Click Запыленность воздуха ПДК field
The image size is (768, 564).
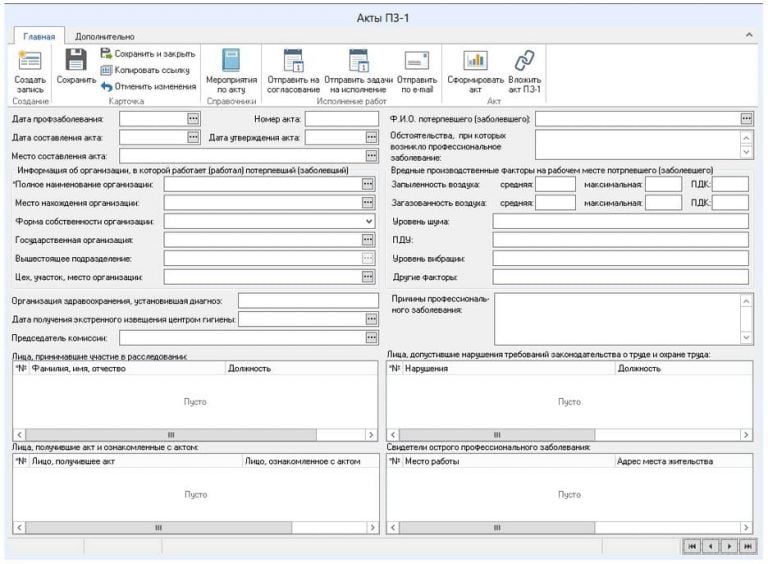[730, 184]
